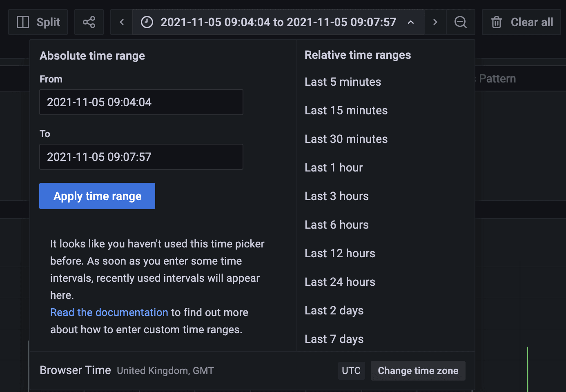Shift time range backward with left arrow
566x392 pixels.
121,22
